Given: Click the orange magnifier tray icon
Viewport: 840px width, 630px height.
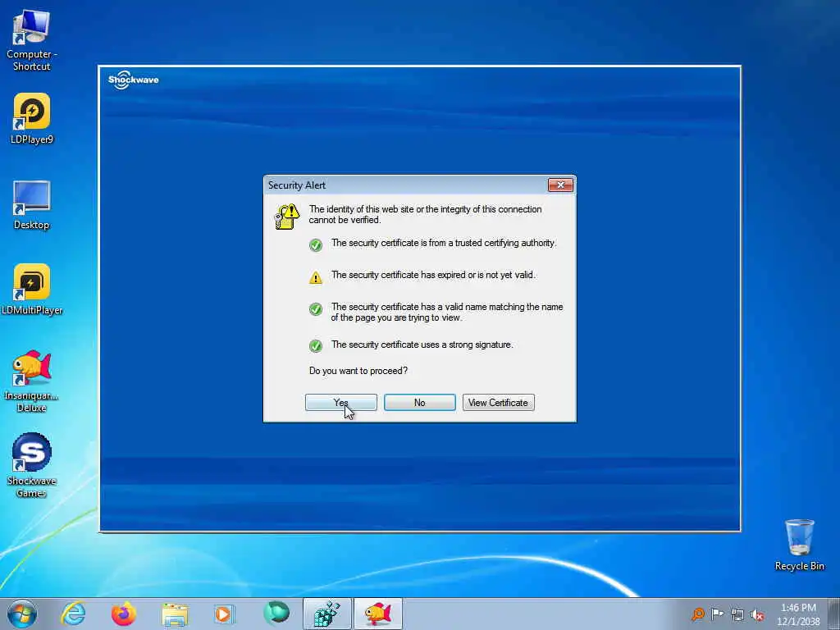Looking at the screenshot, I should [697, 614].
